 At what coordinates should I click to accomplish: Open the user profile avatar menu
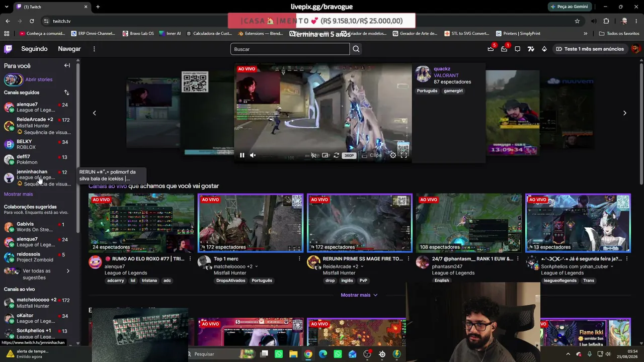click(636, 49)
